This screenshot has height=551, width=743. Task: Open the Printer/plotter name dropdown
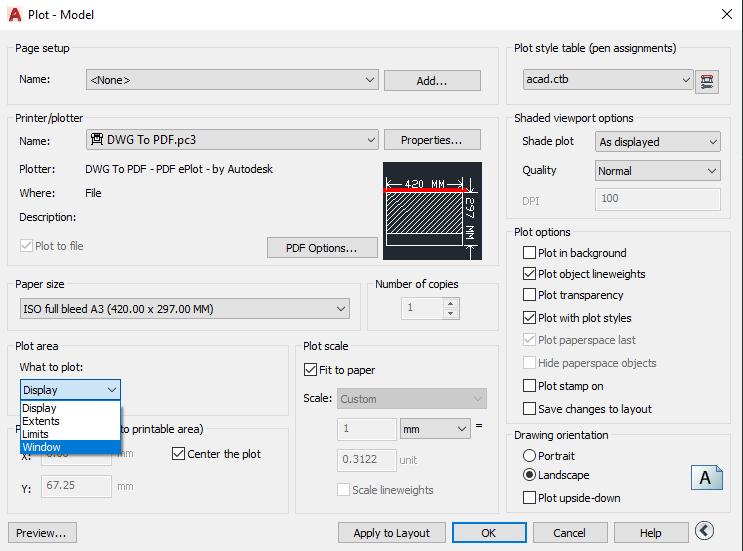(232, 140)
